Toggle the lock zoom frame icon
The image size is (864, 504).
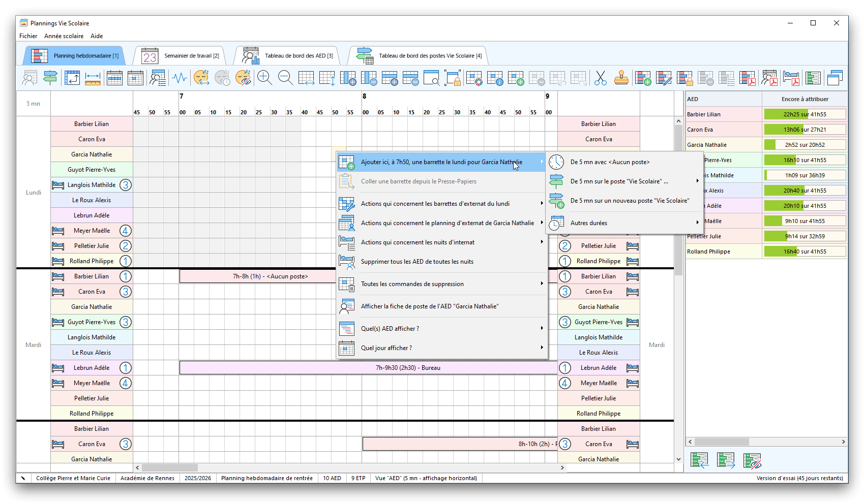(452, 78)
